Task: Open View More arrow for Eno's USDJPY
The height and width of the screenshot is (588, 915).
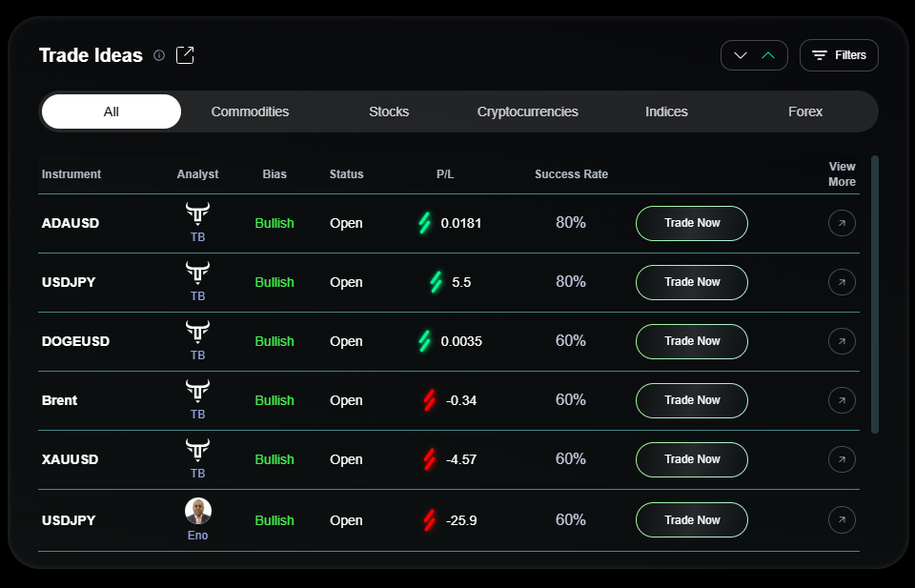Action: click(x=842, y=520)
